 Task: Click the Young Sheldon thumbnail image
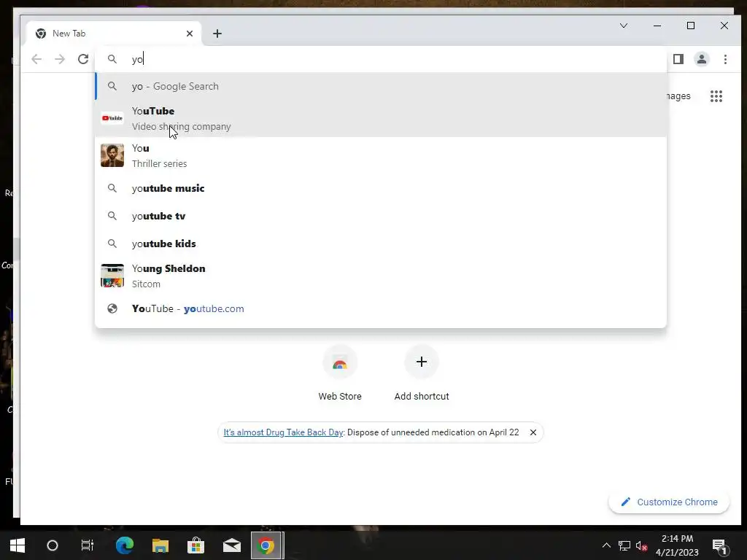pos(112,276)
